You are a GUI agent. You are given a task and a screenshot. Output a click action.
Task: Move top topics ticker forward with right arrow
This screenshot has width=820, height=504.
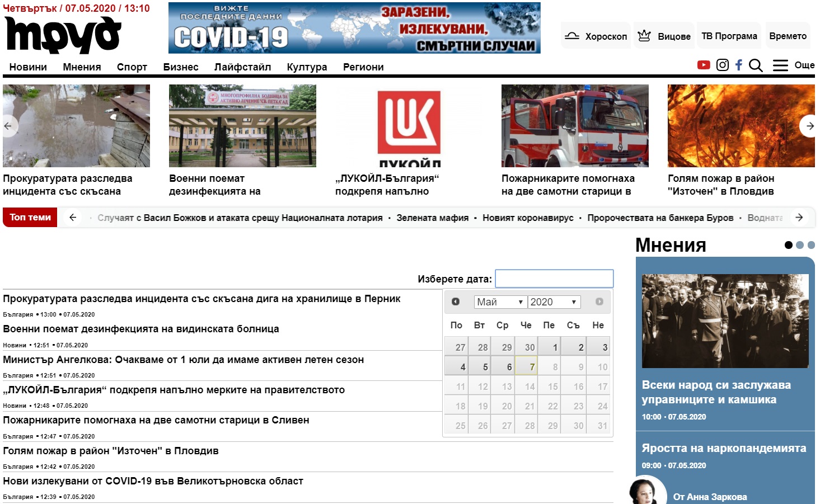pos(799,217)
